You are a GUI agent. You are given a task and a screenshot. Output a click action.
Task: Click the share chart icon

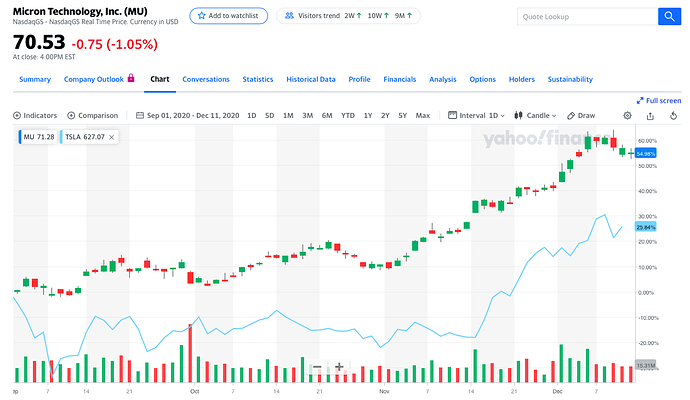647,115
